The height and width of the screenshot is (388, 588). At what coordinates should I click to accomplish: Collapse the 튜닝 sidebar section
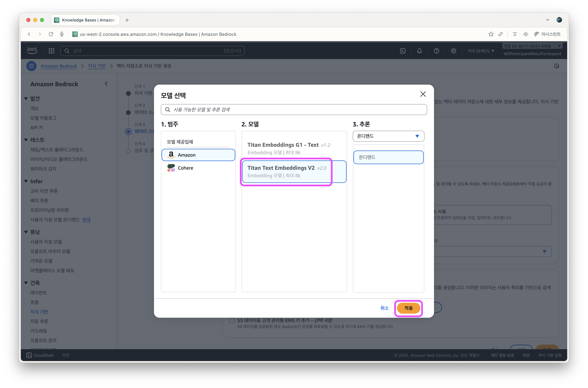pyautogui.click(x=26, y=232)
